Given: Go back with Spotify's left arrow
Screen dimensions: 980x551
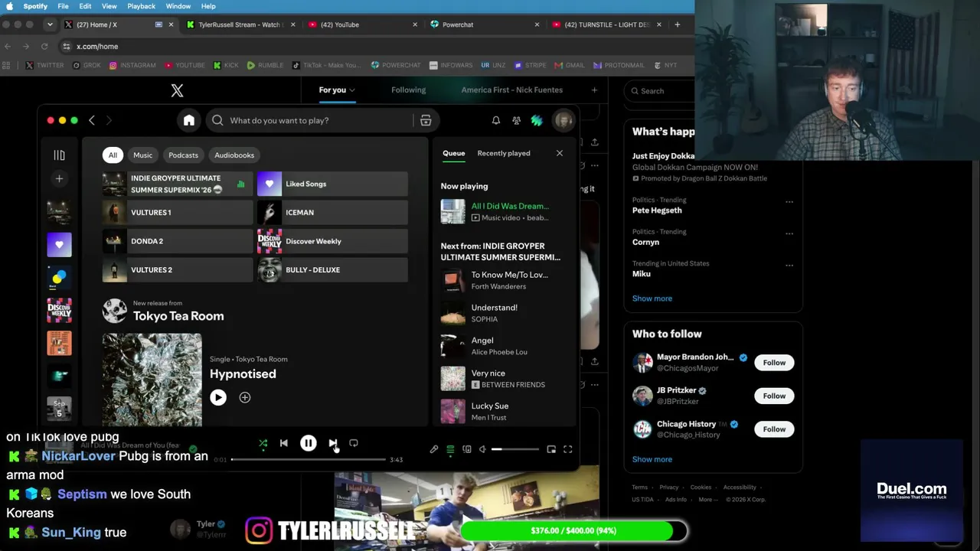Looking at the screenshot, I should coord(92,120).
